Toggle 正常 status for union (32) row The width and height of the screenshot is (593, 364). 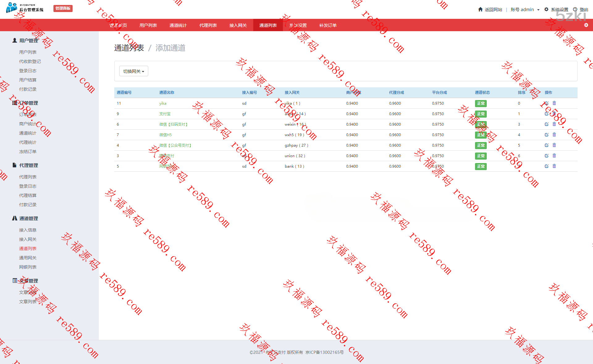pyautogui.click(x=481, y=156)
